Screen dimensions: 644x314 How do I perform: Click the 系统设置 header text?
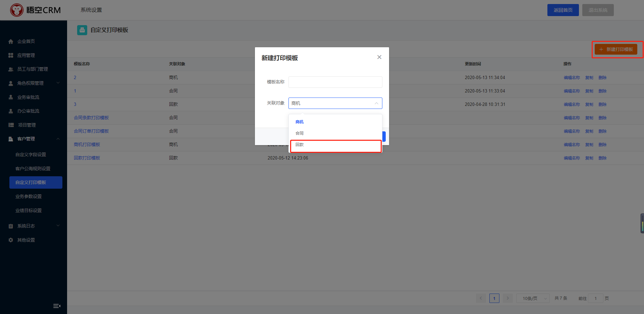click(91, 10)
